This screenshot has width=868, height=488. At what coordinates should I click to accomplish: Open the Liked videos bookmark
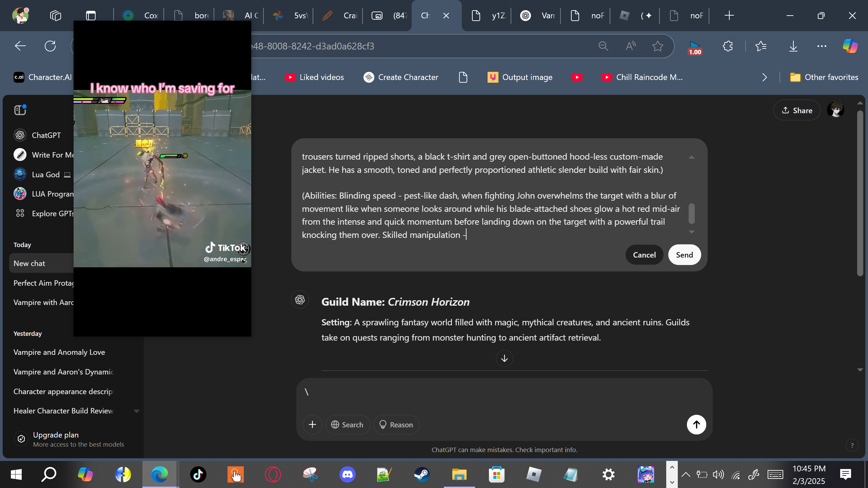click(314, 77)
